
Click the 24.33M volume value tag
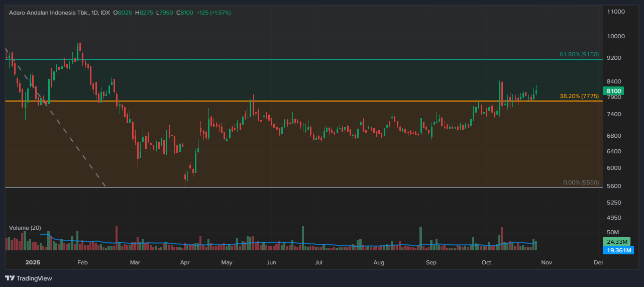click(615, 242)
